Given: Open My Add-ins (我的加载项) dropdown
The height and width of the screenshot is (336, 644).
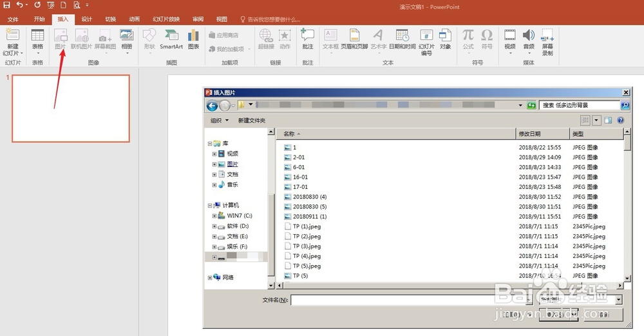Looking at the screenshot, I should coord(229,49).
